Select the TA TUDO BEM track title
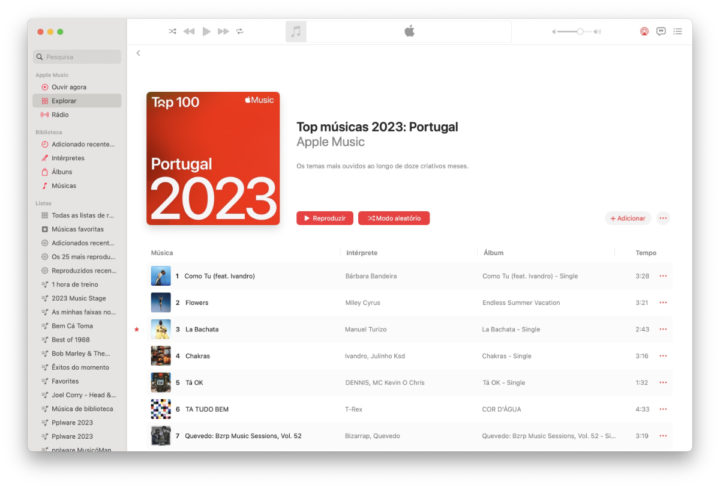720x488 pixels. pos(207,409)
